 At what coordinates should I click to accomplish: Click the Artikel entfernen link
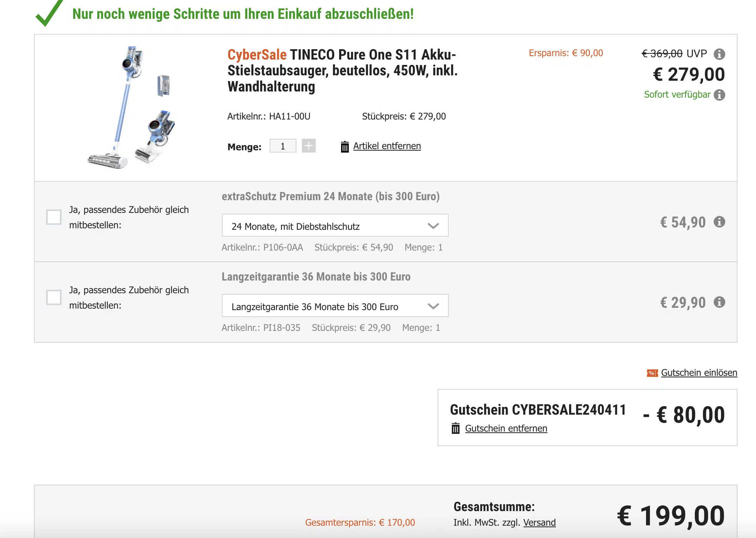click(387, 146)
